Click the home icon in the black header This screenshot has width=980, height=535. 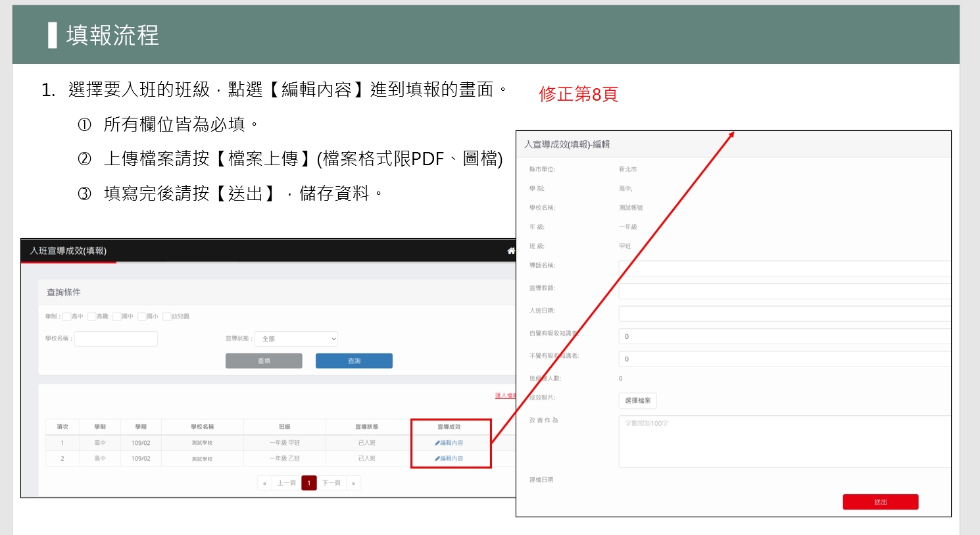511,251
